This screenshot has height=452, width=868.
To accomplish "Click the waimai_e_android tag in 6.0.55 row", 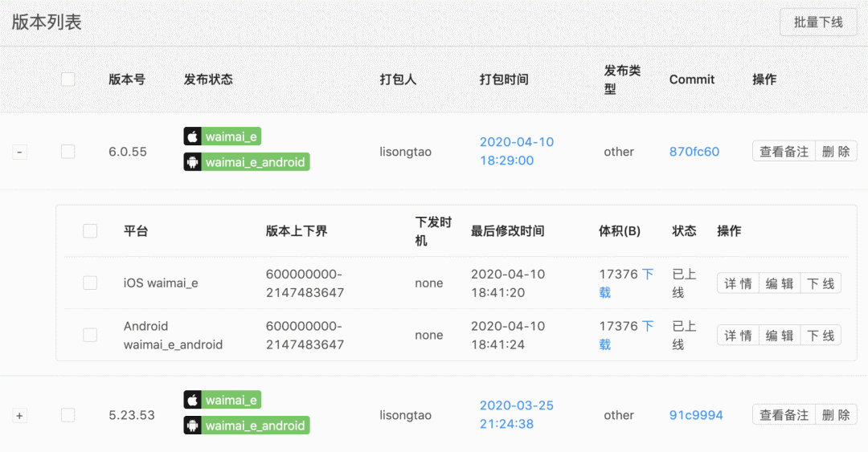I will [247, 162].
